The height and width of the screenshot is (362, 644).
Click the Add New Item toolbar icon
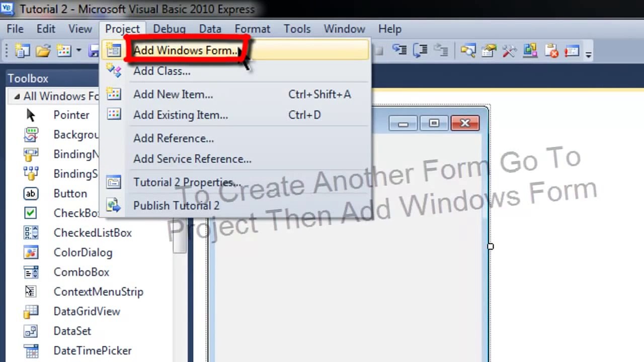coord(64,51)
